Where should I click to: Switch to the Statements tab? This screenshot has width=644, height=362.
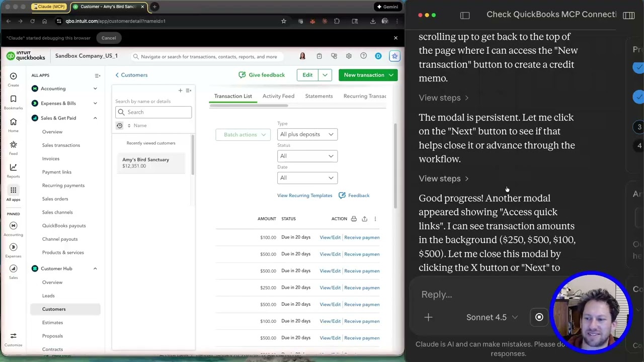click(319, 96)
